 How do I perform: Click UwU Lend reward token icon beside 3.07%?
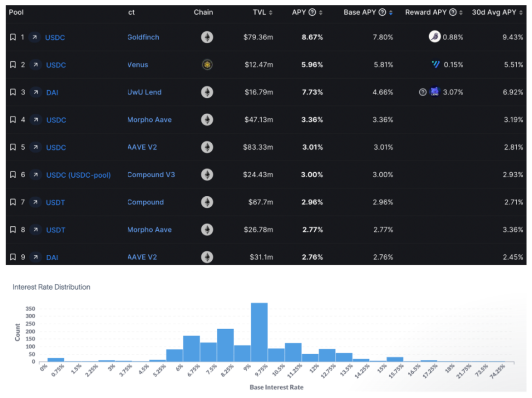pyautogui.click(x=435, y=91)
